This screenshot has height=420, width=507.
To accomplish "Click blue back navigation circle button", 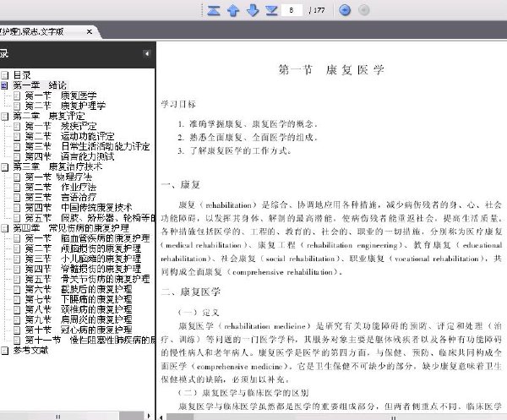I will coord(345,10).
